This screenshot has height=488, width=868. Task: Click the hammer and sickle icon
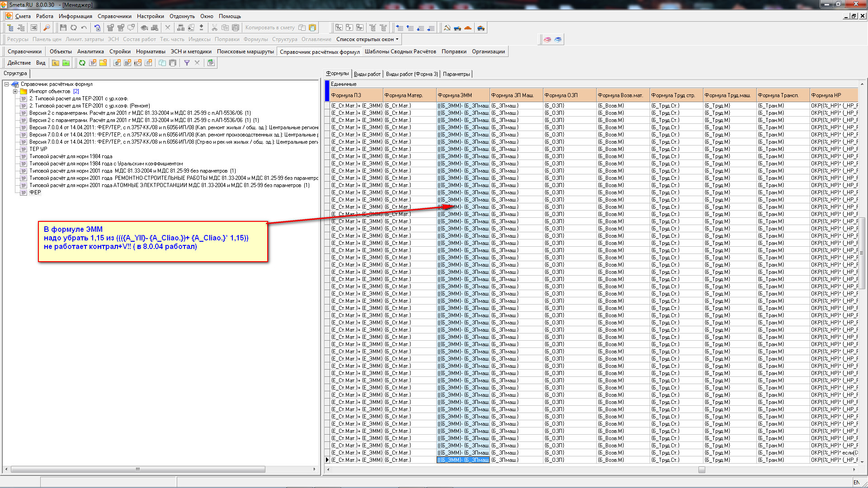(x=447, y=28)
